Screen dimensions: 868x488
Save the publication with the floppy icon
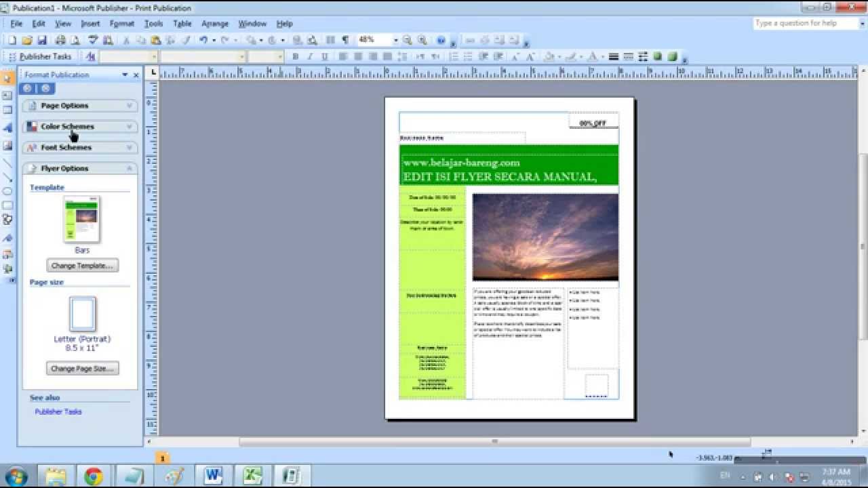click(41, 40)
